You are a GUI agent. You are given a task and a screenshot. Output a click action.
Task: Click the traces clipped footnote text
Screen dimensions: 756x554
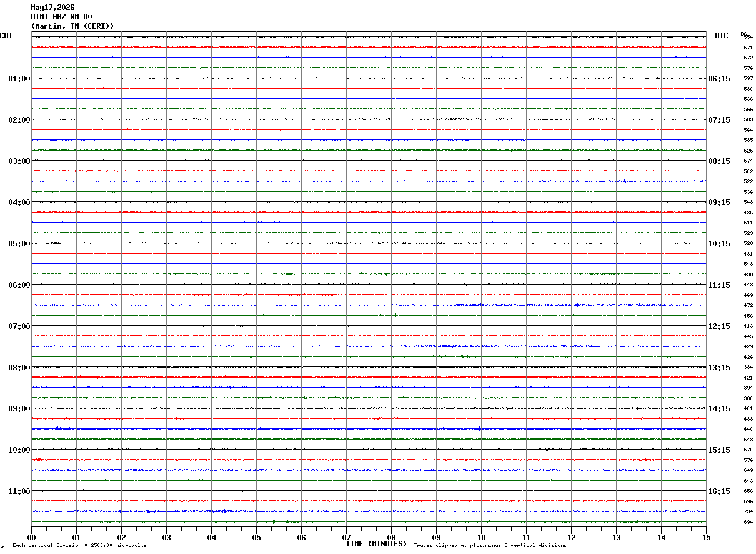pos(490,546)
